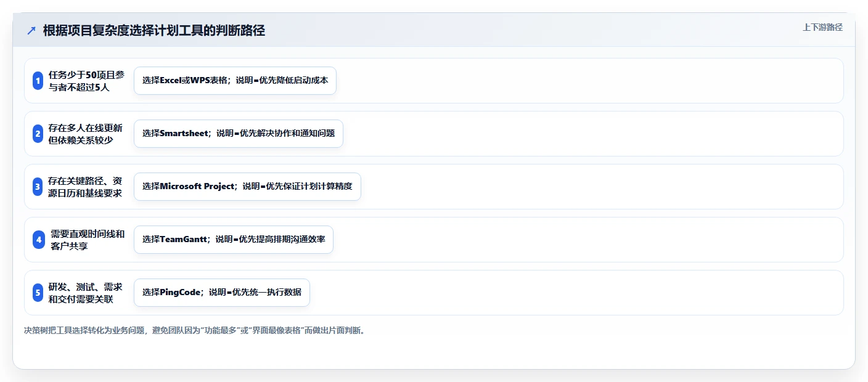Click the 上下游路径 label at top right
This screenshot has height=382, width=868.
coord(822,27)
